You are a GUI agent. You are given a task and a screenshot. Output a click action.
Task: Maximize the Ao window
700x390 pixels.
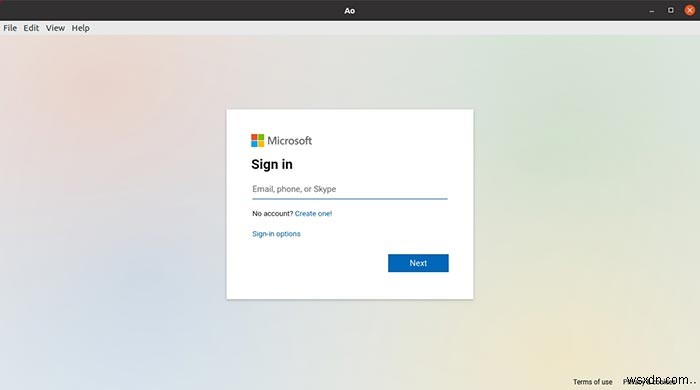click(x=671, y=10)
